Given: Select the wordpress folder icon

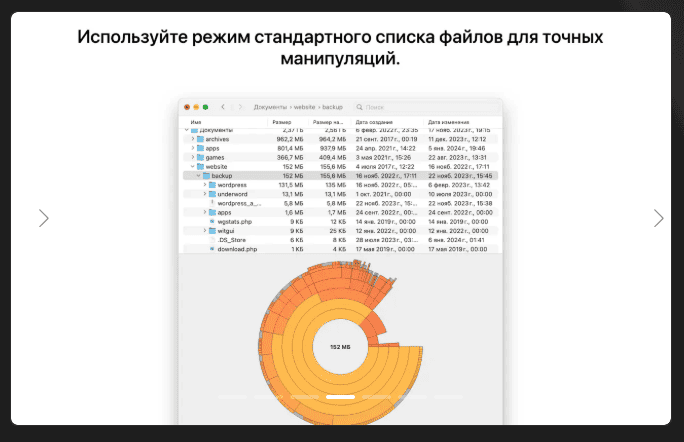Looking at the screenshot, I should pos(212,185).
